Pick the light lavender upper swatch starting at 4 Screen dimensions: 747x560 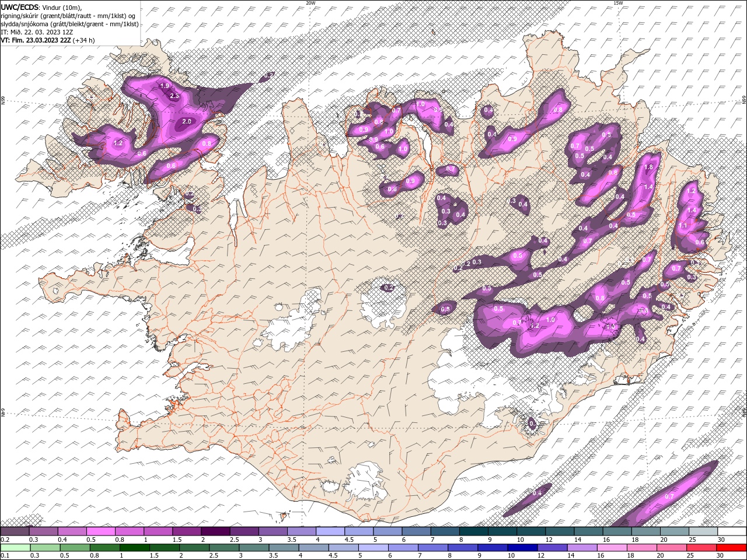[330, 531]
